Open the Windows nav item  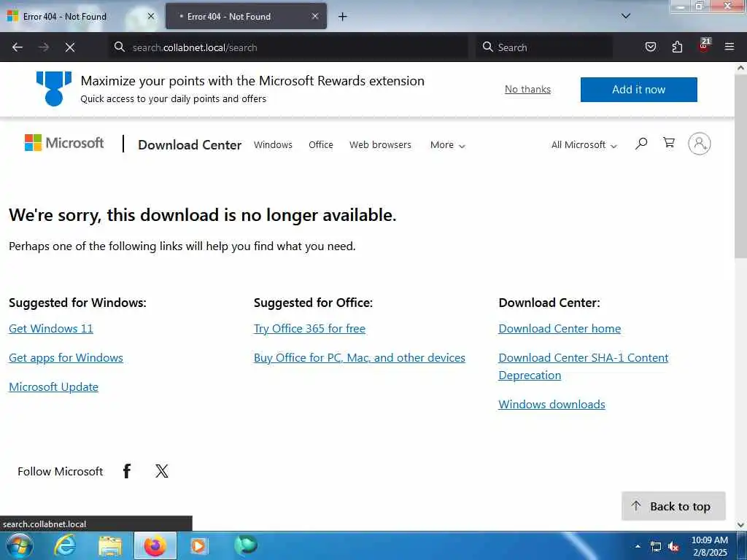(x=273, y=145)
